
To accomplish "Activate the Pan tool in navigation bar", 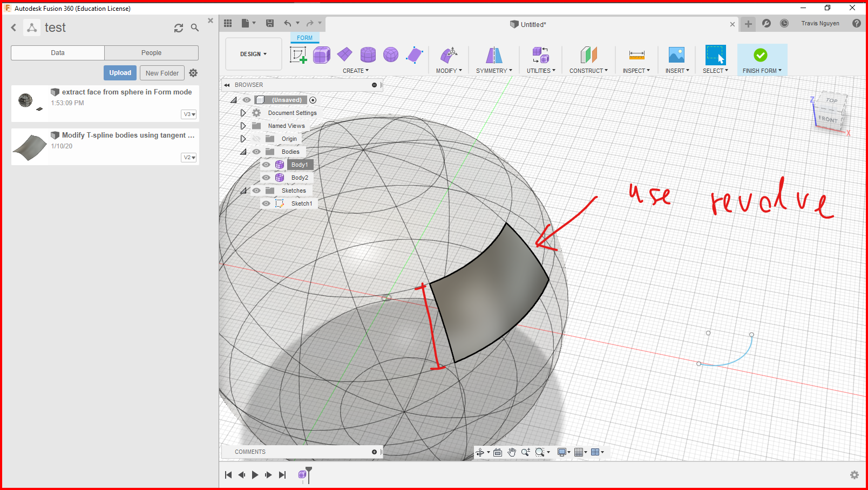I will (511, 452).
